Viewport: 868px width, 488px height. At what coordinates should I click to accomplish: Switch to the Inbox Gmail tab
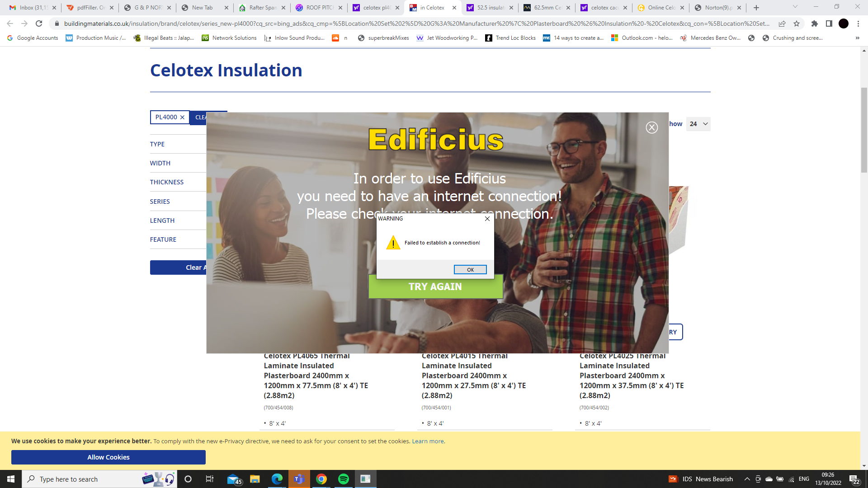click(x=33, y=8)
